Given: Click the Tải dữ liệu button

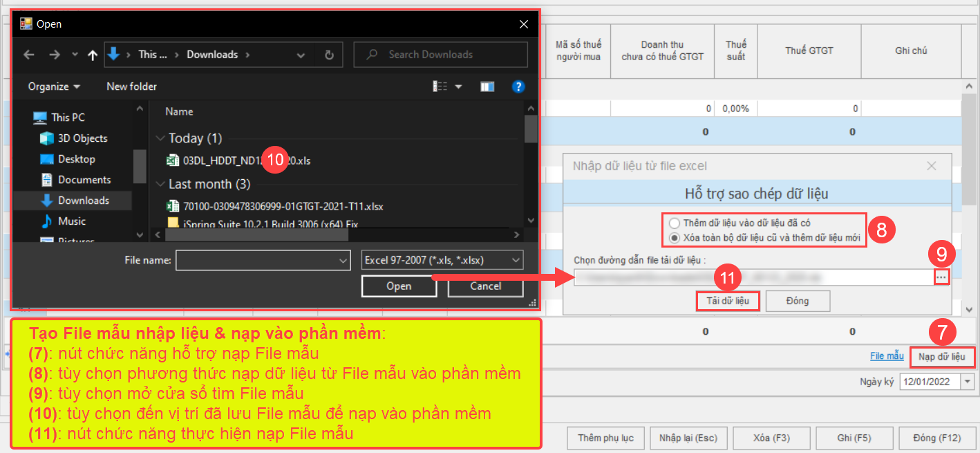Looking at the screenshot, I should coord(728,301).
